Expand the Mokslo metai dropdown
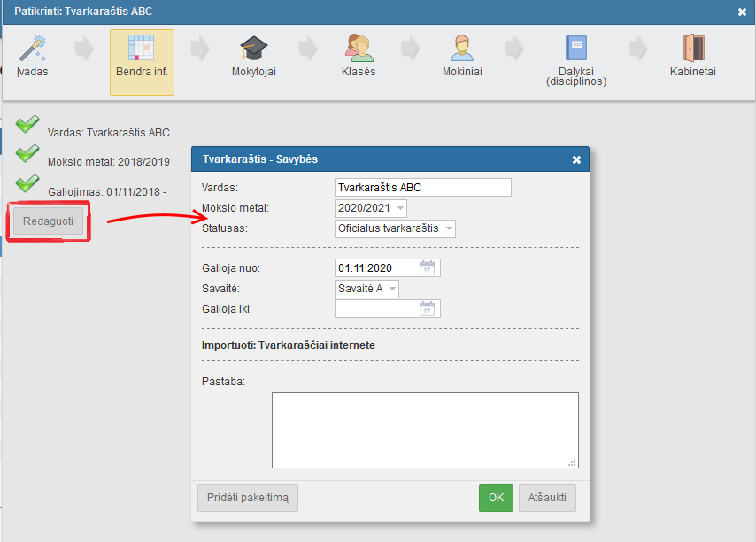 [x=371, y=208]
